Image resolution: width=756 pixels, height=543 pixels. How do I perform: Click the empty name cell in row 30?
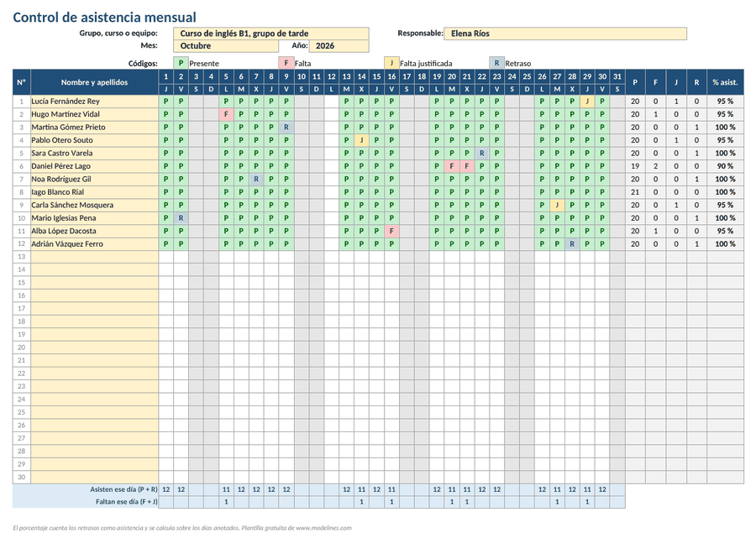click(x=94, y=477)
